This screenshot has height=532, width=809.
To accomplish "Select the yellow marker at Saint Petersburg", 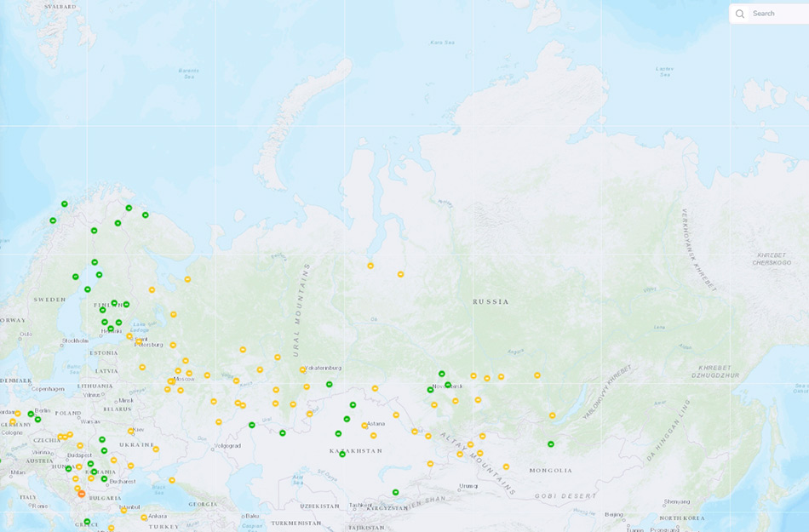I will pyautogui.click(x=131, y=337).
